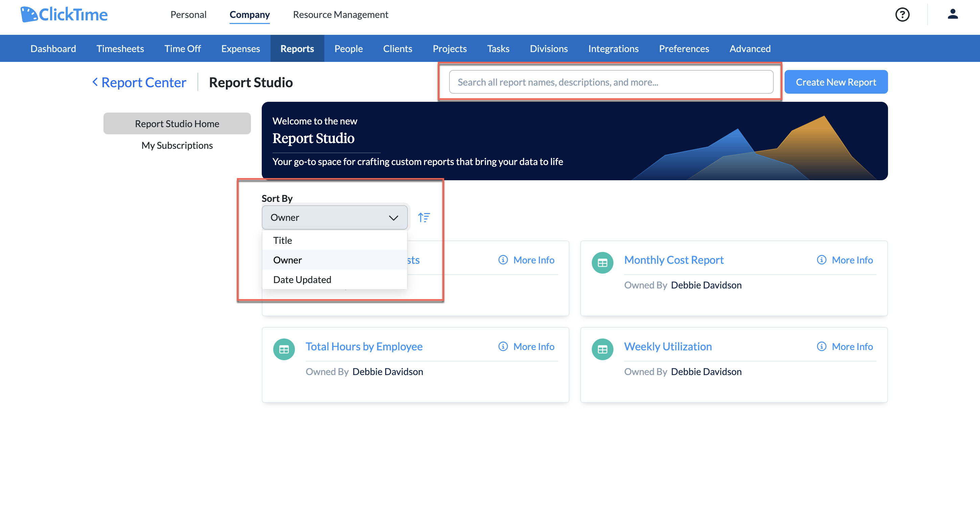Screen dimensions: 980x512
Task: Open Integrations in the navigation bar
Action: 613,48
